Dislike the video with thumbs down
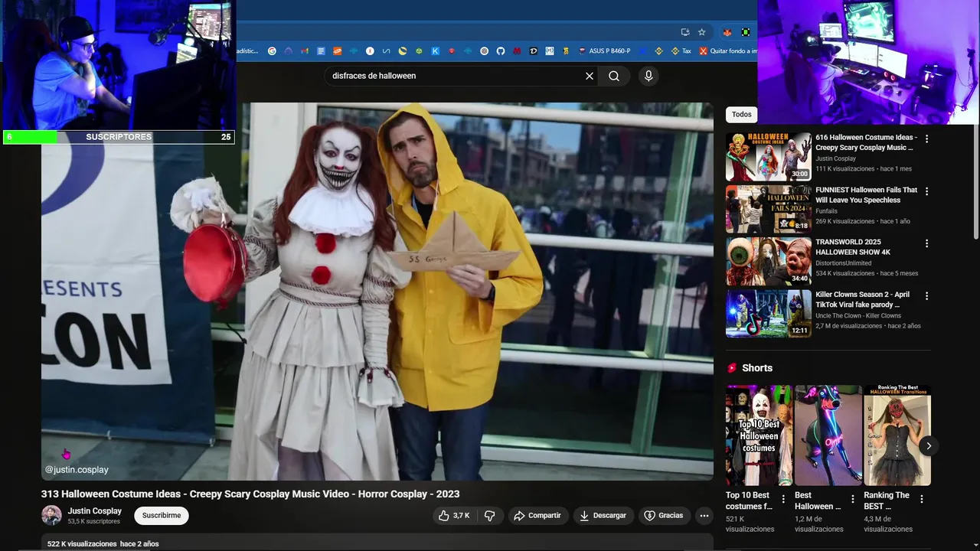Viewport: 980px width, 551px height. click(x=490, y=516)
